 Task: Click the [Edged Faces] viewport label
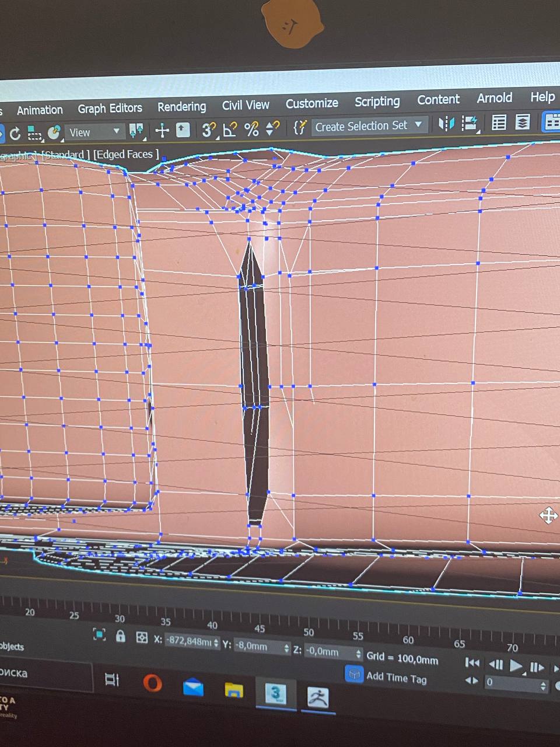pos(126,154)
